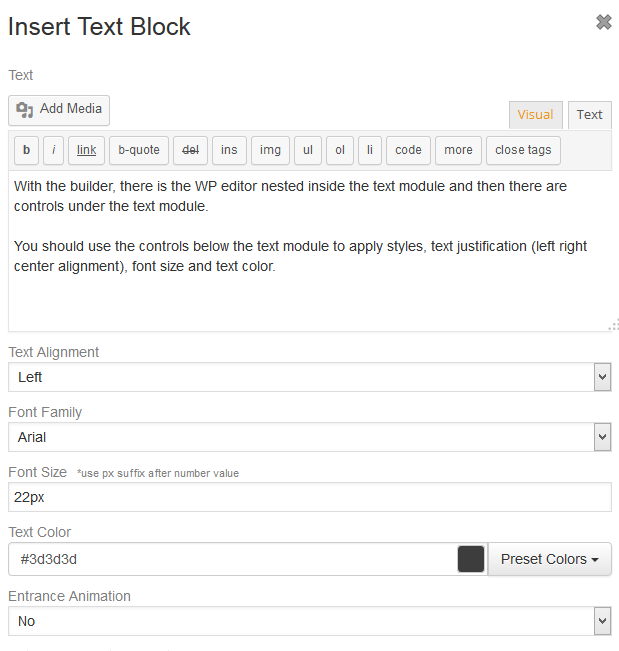The height and width of the screenshot is (651, 619).
Task: Close the Insert Text Block dialog
Action: pyautogui.click(x=604, y=22)
